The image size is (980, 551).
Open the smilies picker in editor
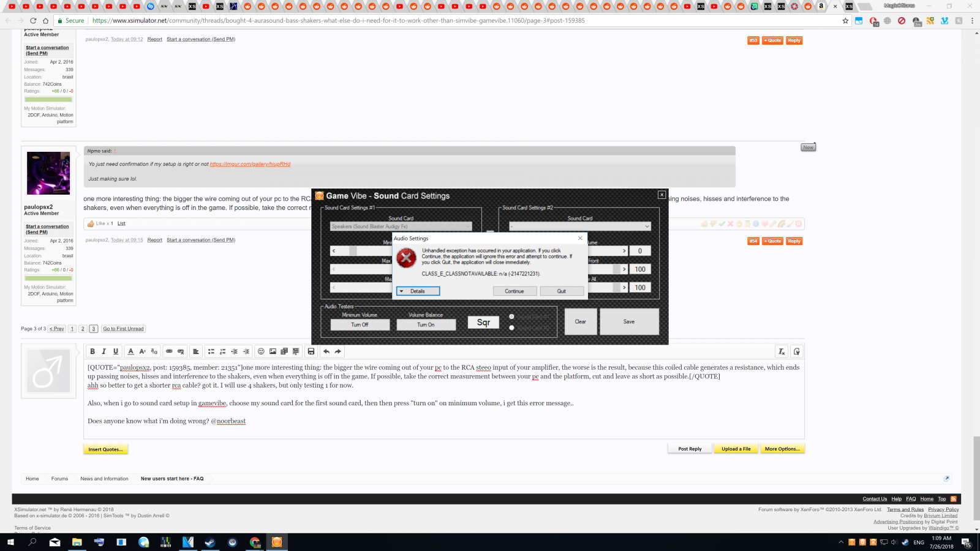click(x=261, y=351)
